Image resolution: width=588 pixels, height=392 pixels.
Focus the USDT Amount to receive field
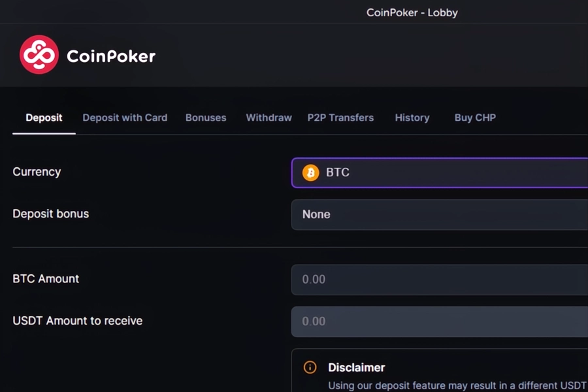pyautogui.click(x=438, y=321)
